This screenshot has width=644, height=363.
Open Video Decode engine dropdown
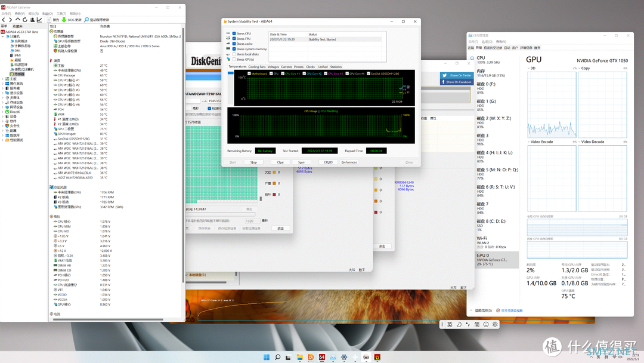tap(580, 142)
